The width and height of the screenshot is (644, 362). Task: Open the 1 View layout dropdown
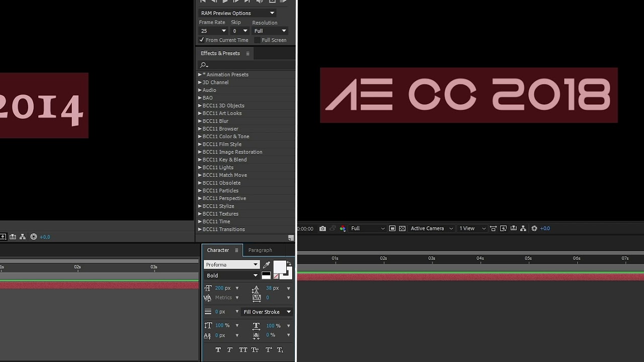click(x=473, y=228)
